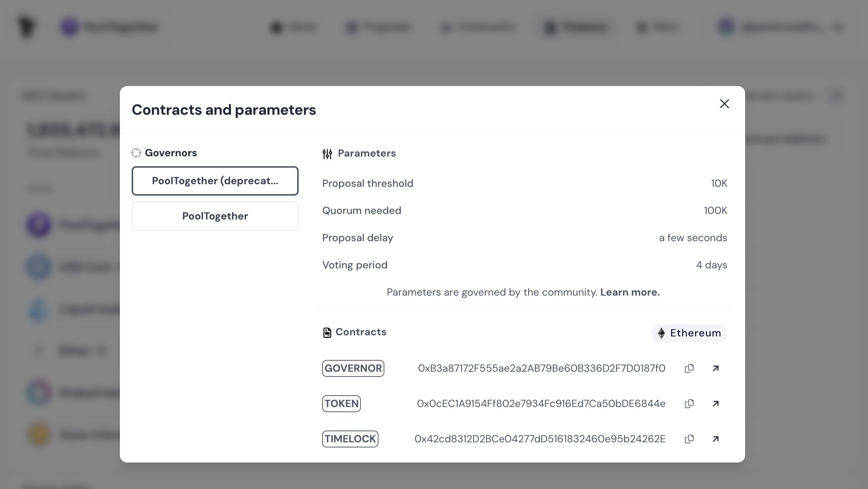Image resolution: width=868 pixels, height=489 pixels.
Task: Click the token address 0x0cEC1A9154Ff...
Action: pos(541,404)
